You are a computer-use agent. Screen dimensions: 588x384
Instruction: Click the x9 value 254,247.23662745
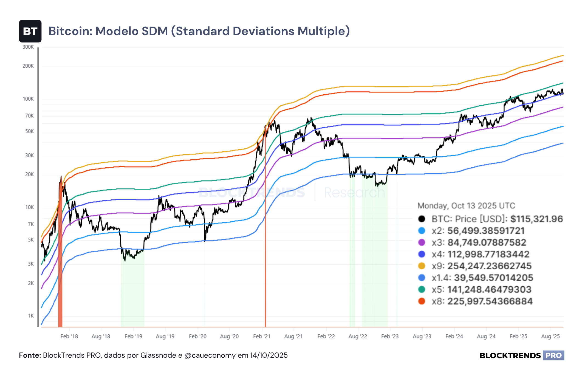tap(490, 266)
